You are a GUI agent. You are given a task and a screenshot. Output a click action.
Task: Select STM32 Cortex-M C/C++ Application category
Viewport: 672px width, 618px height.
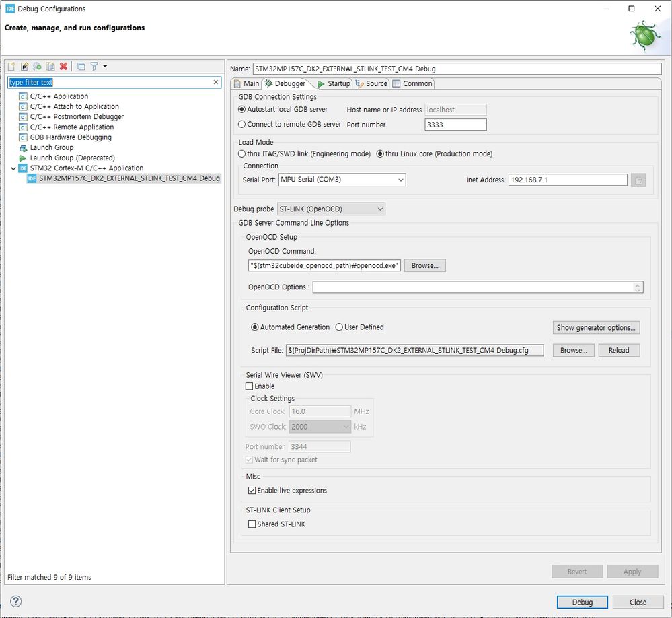coord(87,168)
